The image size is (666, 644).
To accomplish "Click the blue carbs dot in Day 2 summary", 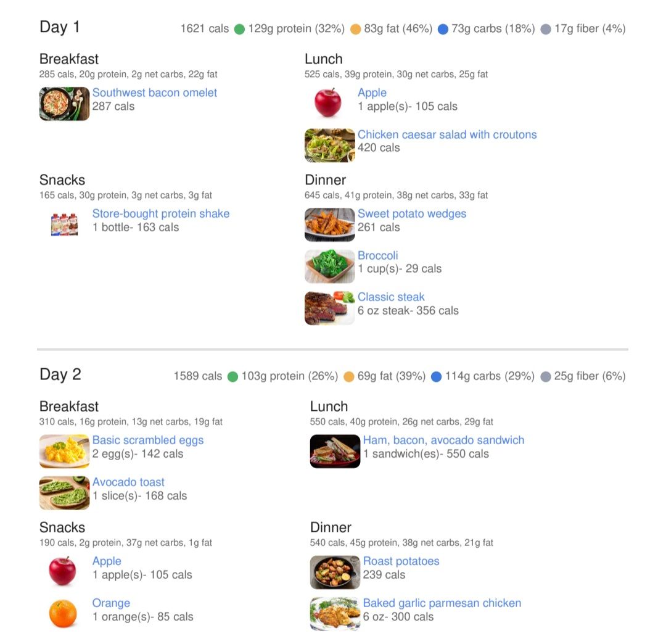I will (x=437, y=376).
